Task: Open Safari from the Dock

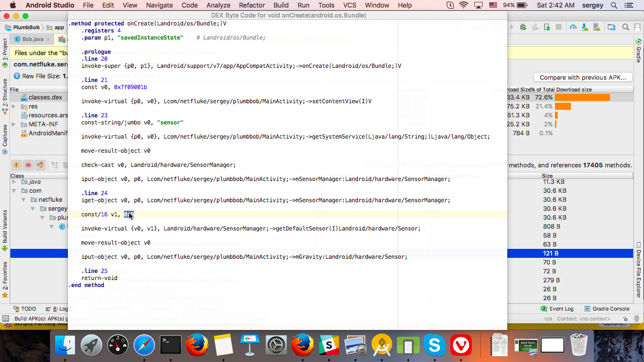Action: pyautogui.click(x=144, y=345)
